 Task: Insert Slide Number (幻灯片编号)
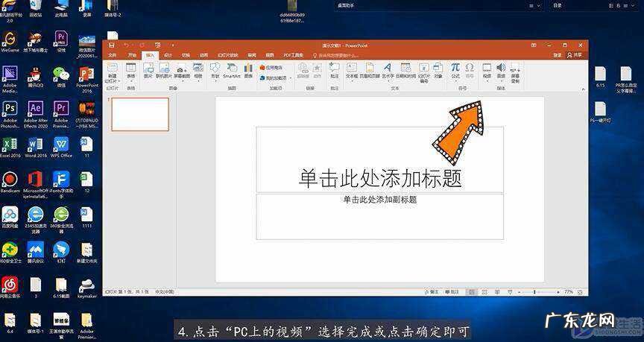tap(424, 73)
